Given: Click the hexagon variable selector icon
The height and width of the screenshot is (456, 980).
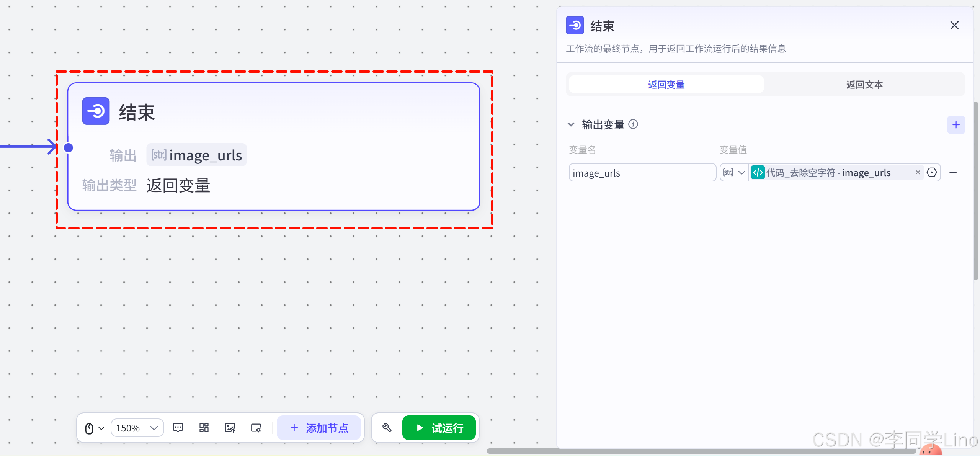Looking at the screenshot, I should 932,173.
